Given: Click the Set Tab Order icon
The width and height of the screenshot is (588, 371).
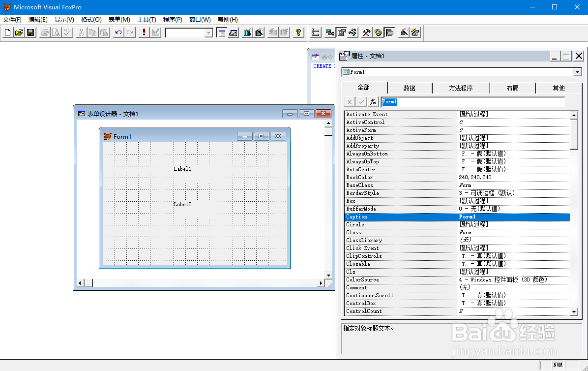Looking at the screenshot, I should [316, 32].
